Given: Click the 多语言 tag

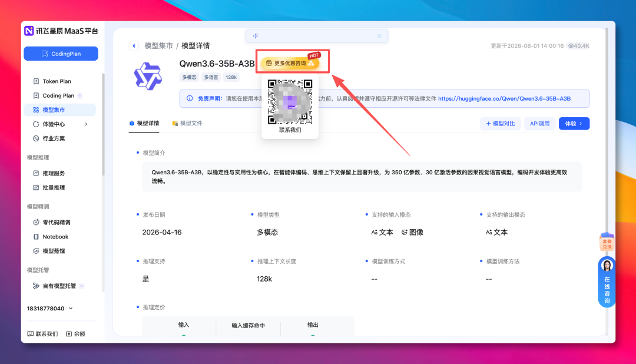Looking at the screenshot, I should click(x=211, y=77).
